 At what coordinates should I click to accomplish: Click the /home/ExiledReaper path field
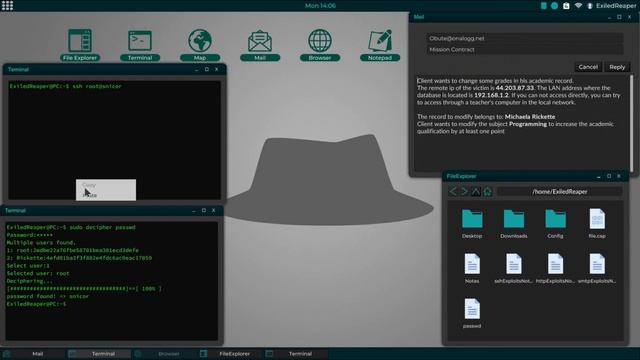(560, 191)
